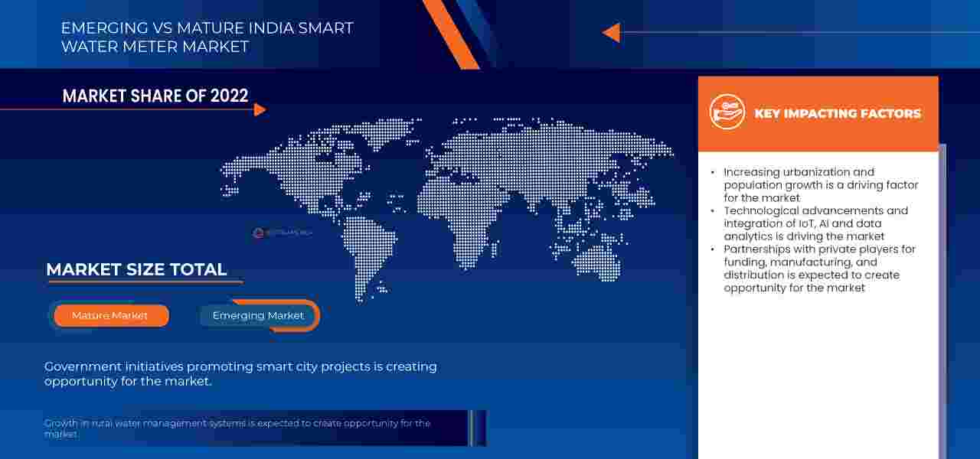Click the orange arrowhead beside Market Share heading
Screen dimensions: 980x459
(260, 109)
